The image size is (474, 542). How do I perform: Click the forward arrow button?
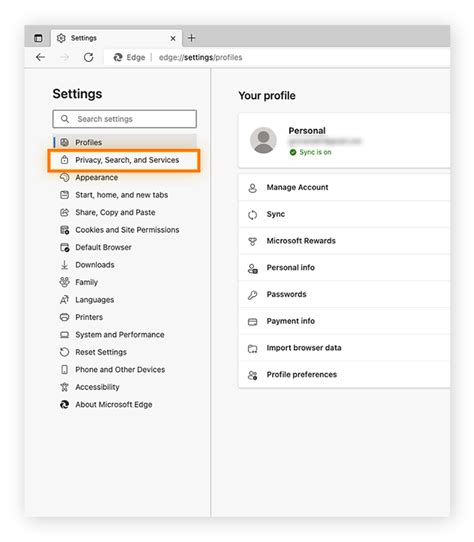(64, 57)
